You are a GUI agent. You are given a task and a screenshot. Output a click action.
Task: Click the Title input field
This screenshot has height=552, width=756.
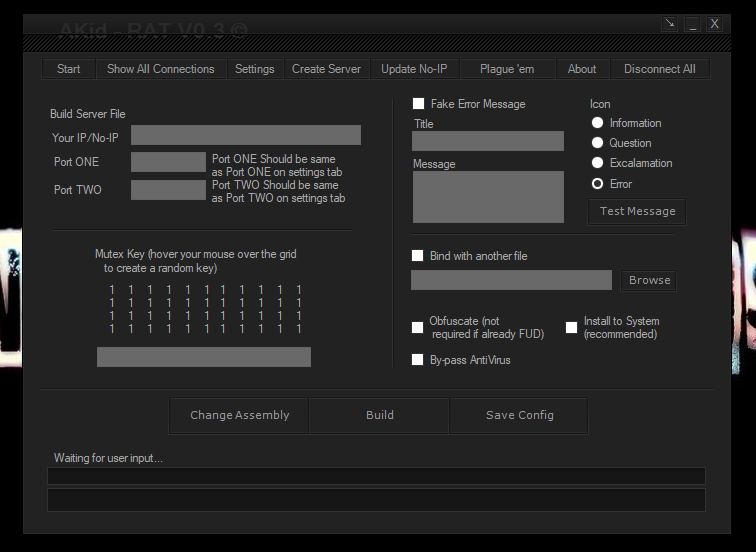(x=488, y=141)
